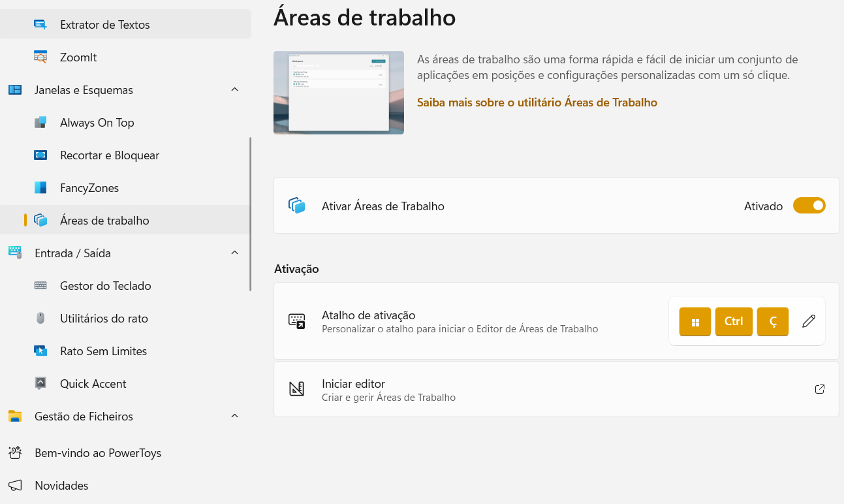Viewport: 844px width, 504px height.
Task: Click the Extrator de Textos icon
Action: (40, 25)
